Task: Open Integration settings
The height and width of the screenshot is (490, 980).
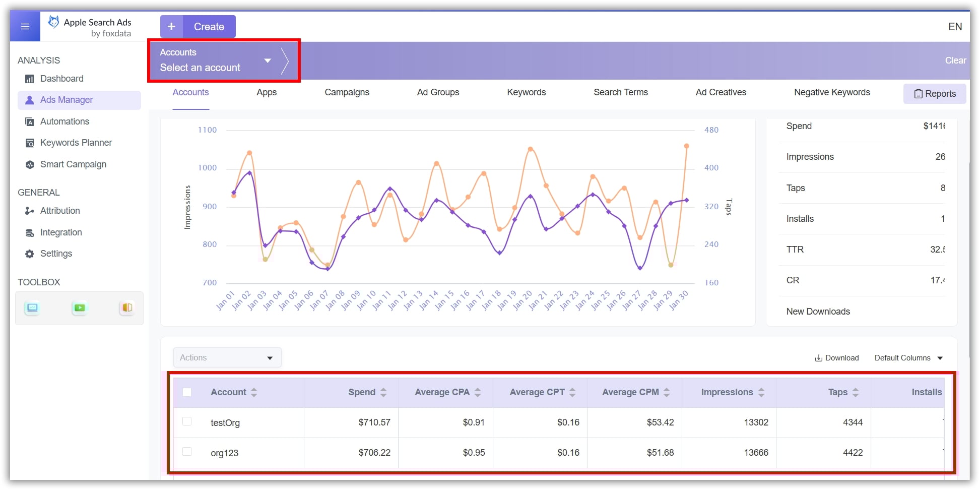Action: (61, 232)
